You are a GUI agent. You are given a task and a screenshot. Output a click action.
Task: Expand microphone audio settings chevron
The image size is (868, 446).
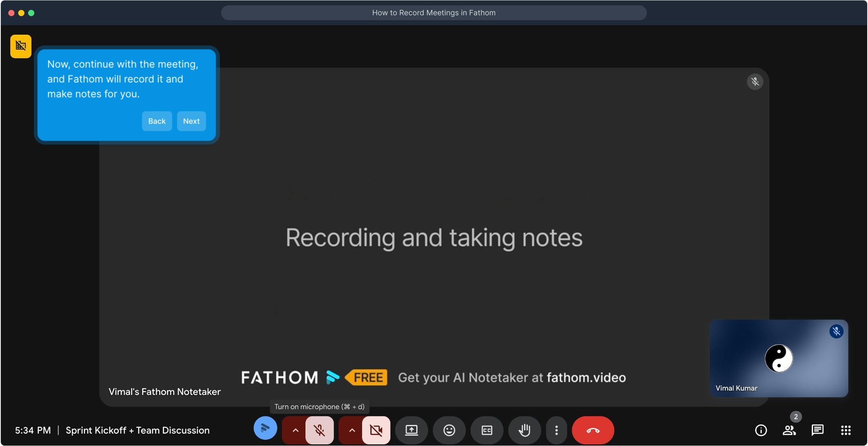(295, 430)
